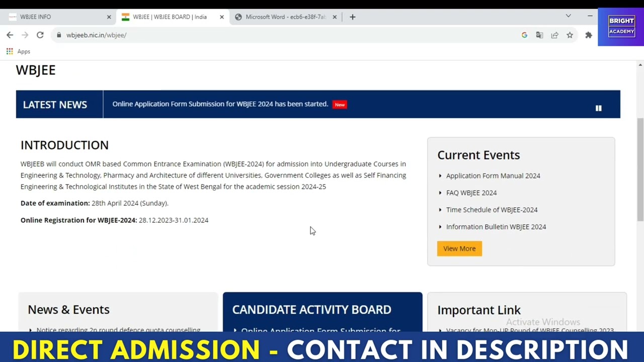Image resolution: width=644 pixels, height=362 pixels.
Task: Open Information Bulletin WBJEE 2024 link
Action: pyautogui.click(x=496, y=227)
